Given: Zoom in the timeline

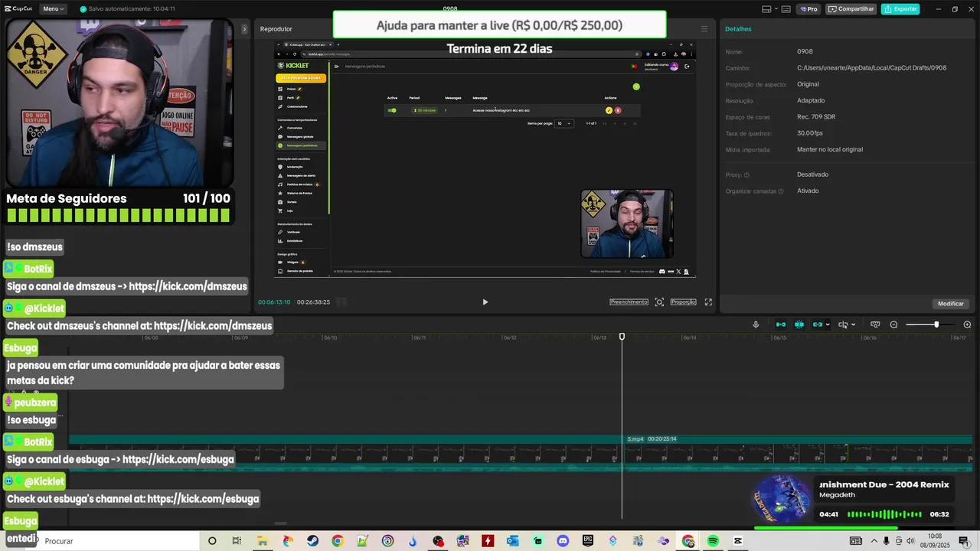Looking at the screenshot, I should tap(967, 324).
